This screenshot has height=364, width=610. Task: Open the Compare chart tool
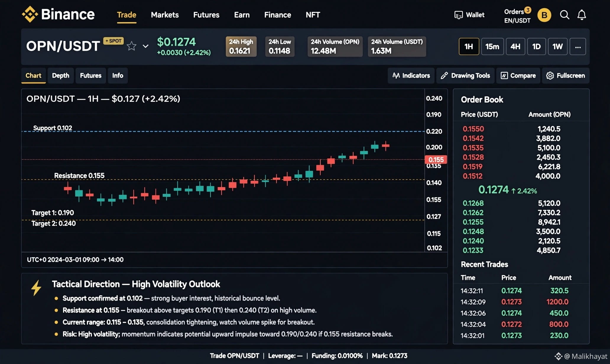click(518, 76)
